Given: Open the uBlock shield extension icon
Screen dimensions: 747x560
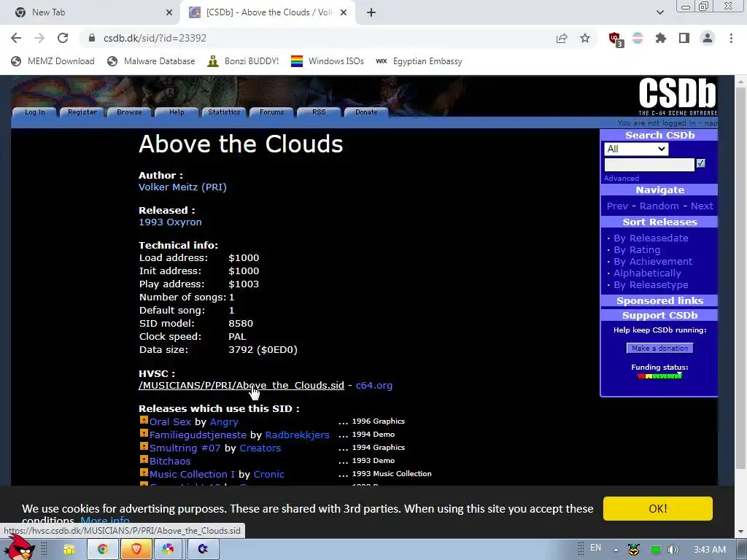Looking at the screenshot, I should click(615, 39).
